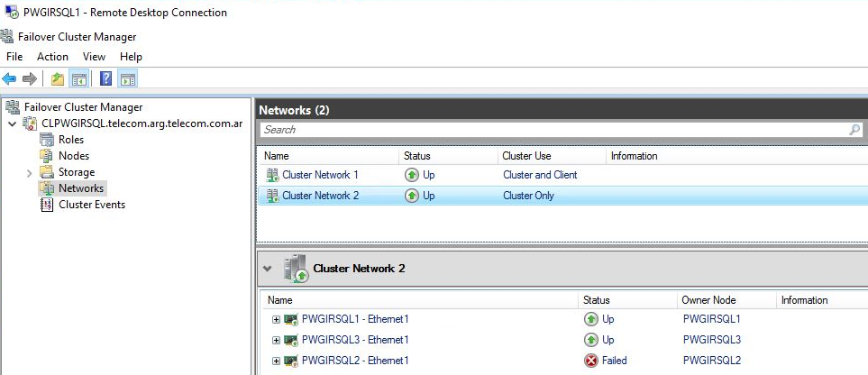The image size is (868, 375).
Task: Click the PWGIRSQL3 - Ethernet1 adapter icon
Action: [x=291, y=340]
